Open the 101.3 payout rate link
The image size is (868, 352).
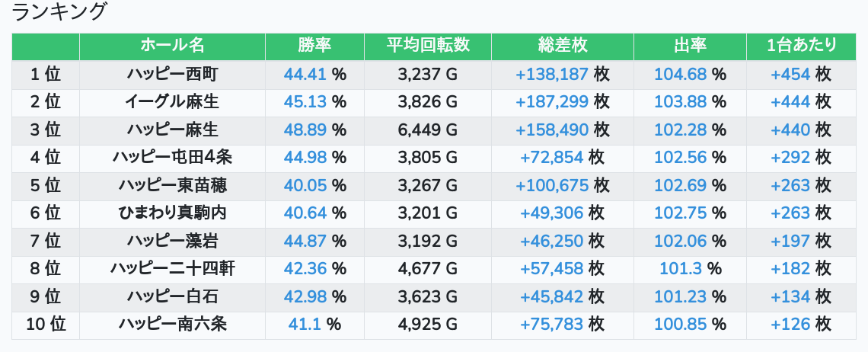681,269
